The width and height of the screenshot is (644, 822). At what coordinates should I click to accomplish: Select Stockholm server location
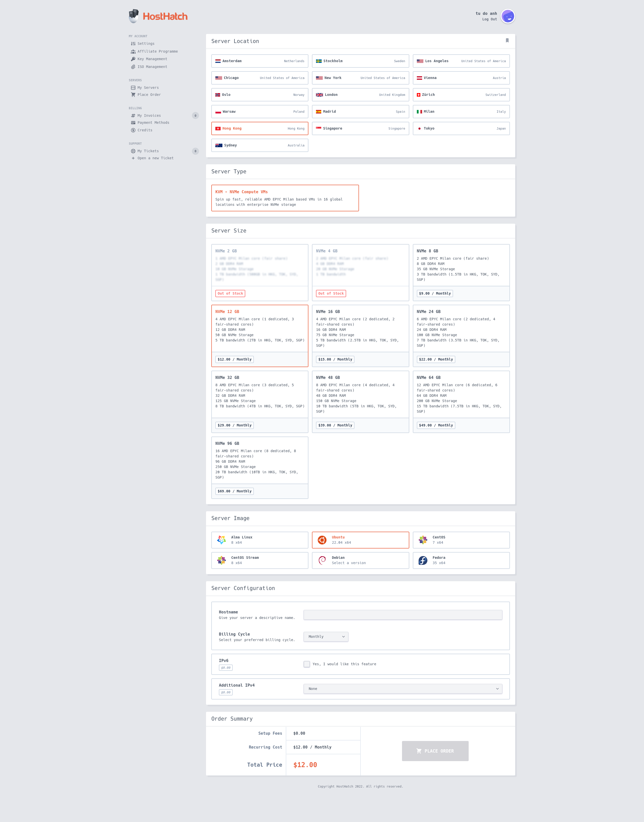[360, 61]
